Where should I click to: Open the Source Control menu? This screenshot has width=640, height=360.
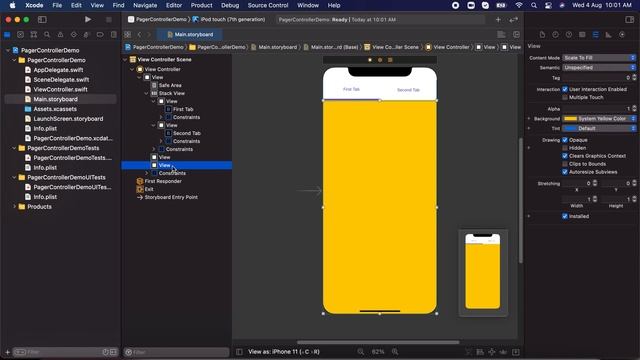pyautogui.click(x=268, y=5)
